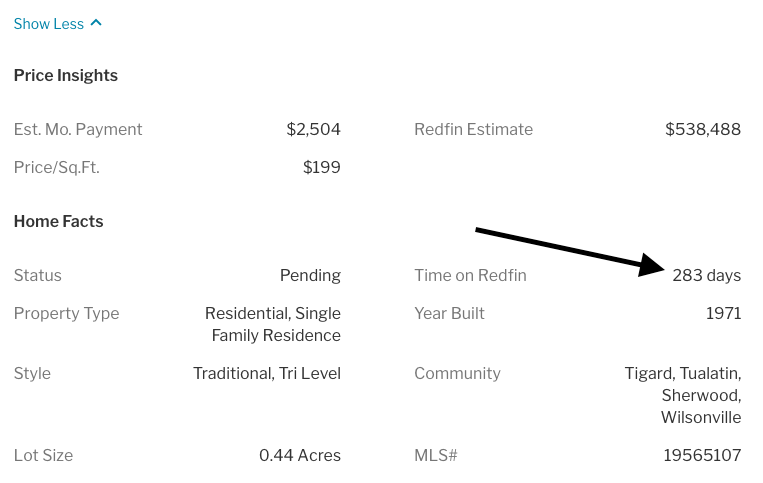Viewport: 763px width, 483px height.
Task: Click the Show Less chevron arrow
Action: click(96, 22)
